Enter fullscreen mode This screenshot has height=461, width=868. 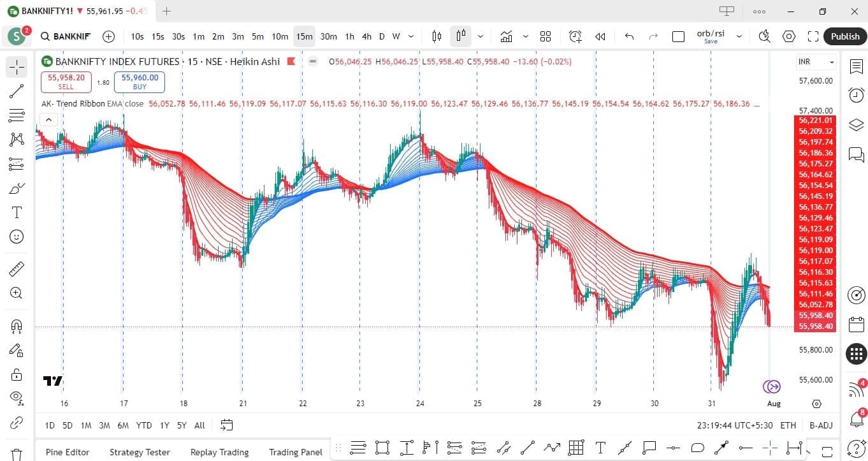pyautogui.click(x=813, y=36)
